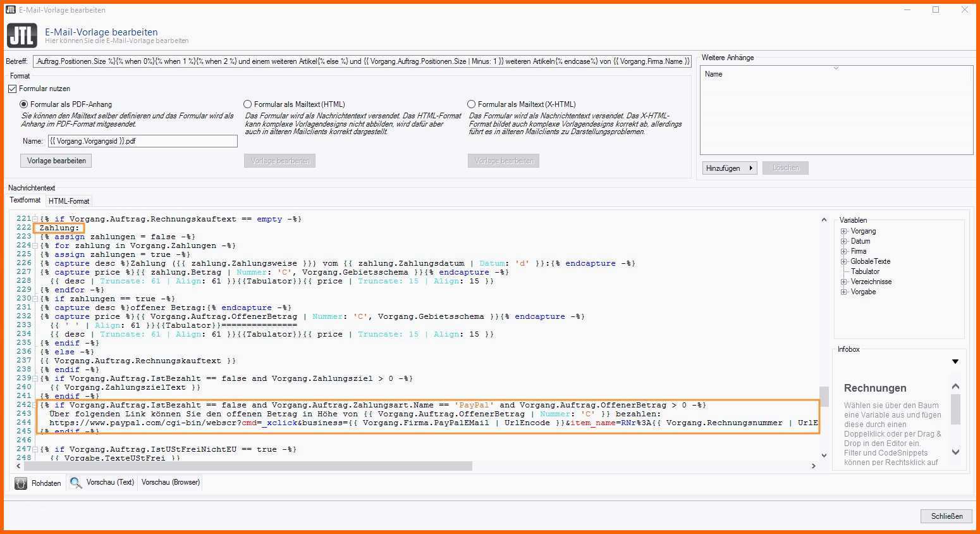Screen dimensions: 980x534
Task: Open the Vorschau (Browser) tab
Action: tap(171, 482)
